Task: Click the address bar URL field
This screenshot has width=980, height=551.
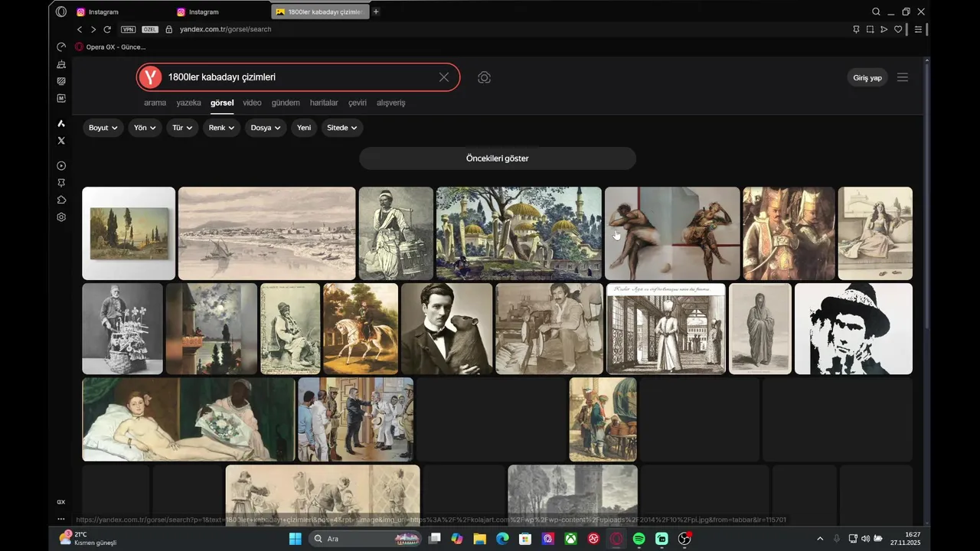Action: tap(505, 29)
